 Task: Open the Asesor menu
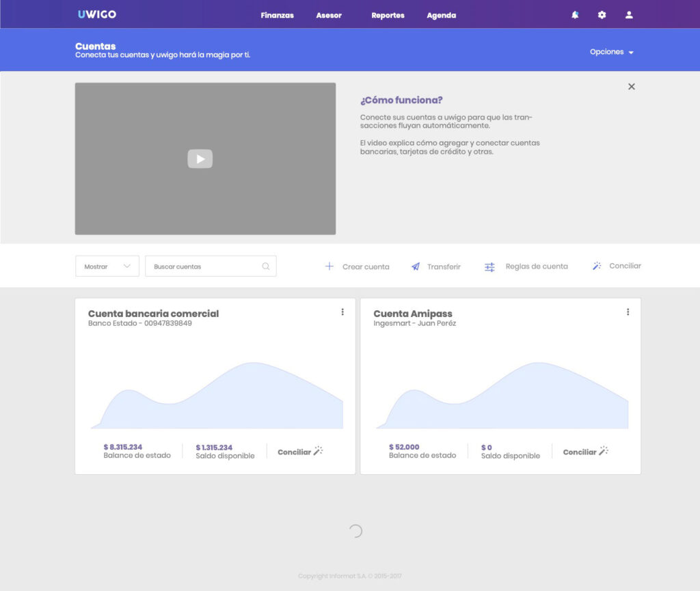click(x=329, y=15)
